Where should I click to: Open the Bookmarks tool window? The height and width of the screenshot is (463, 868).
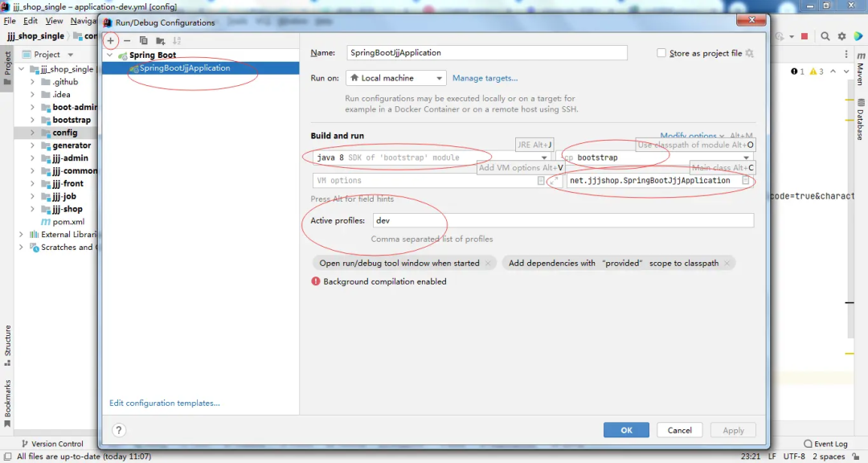pos(8,404)
